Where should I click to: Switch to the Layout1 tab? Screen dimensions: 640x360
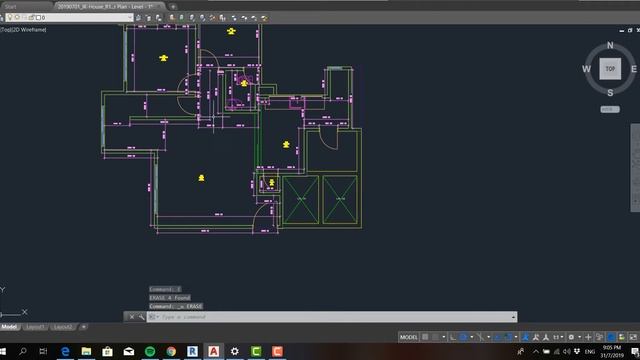click(x=35, y=327)
